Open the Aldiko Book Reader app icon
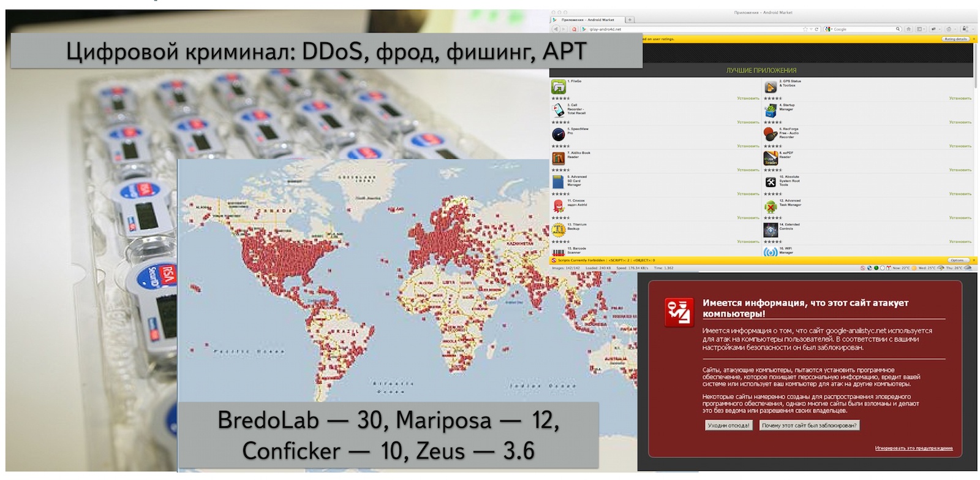Image resolution: width=980 pixels, height=480 pixels. (558, 158)
